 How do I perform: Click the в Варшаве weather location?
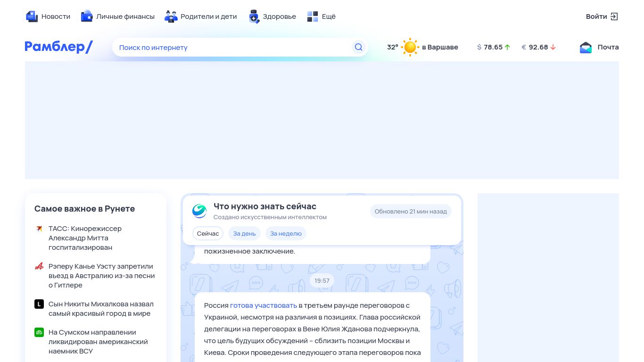[440, 47]
